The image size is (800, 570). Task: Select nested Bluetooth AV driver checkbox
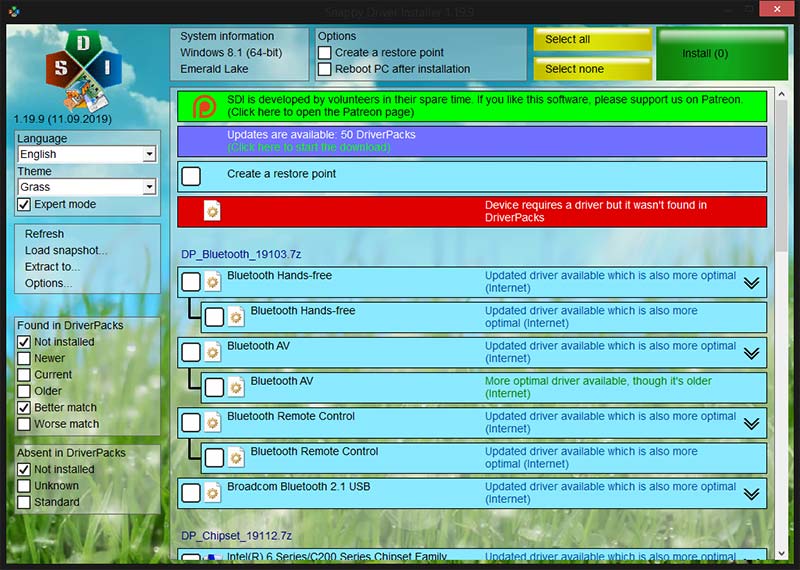click(x=214, y=387)
